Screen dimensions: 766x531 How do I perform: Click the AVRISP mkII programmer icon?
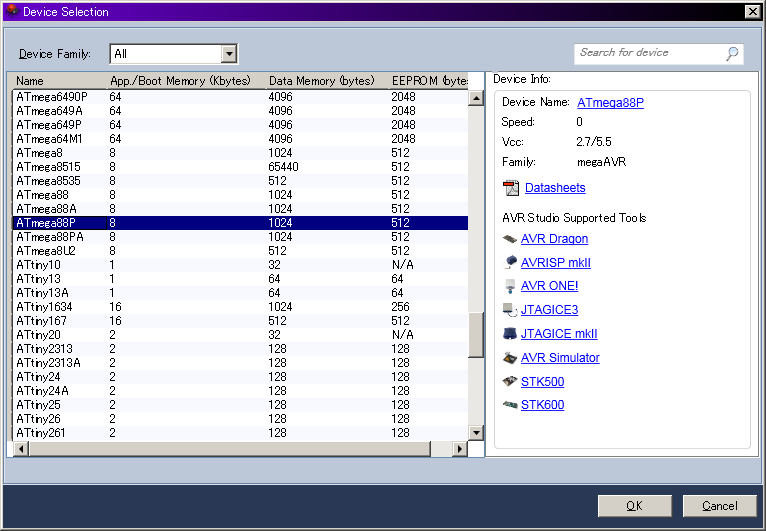[510, 263]
